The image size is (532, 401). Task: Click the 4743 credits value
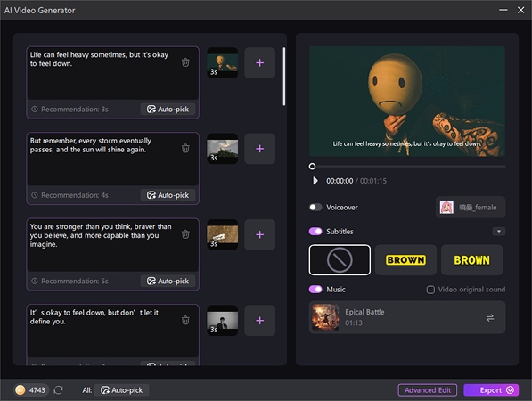point(37,390)
